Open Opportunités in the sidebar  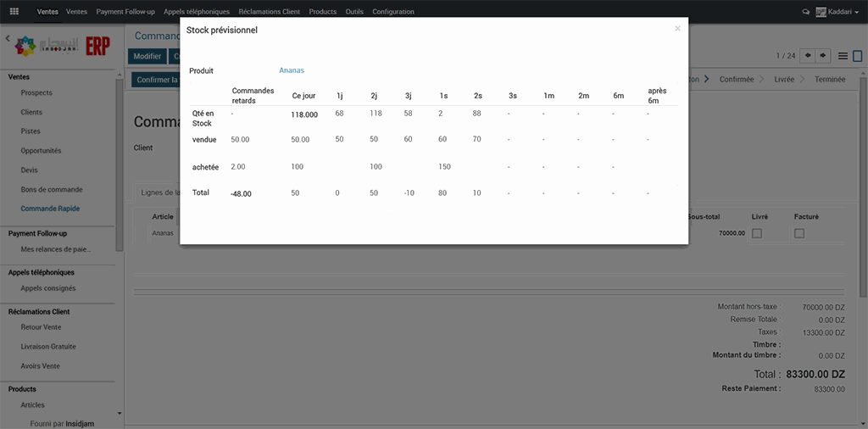[x=41, y=151]
